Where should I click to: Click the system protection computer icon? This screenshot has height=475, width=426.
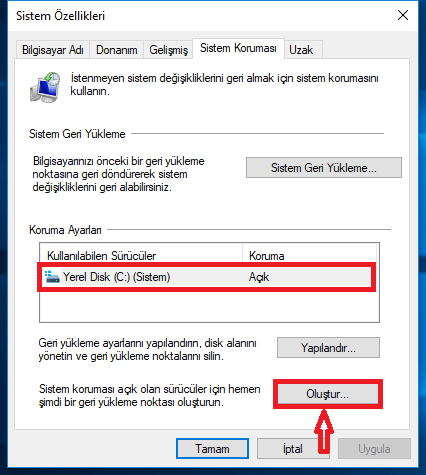coord(45,87)
